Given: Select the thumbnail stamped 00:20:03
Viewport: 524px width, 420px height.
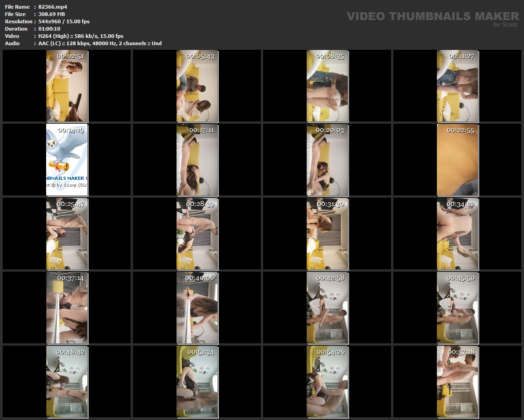Looking at the screenshot, I should [328, 160].
